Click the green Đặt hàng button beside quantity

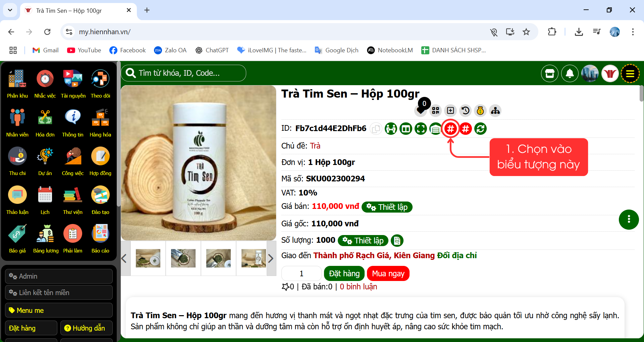click(344, 274)
